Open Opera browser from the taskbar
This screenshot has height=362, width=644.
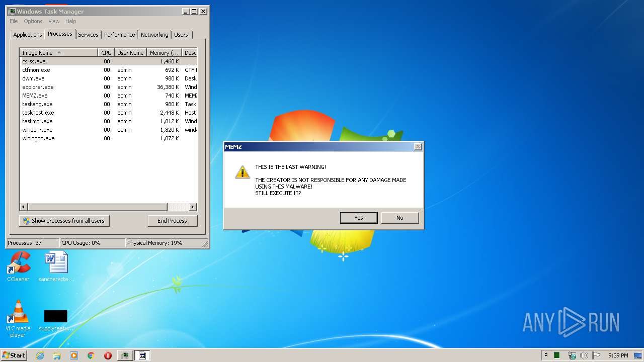[x=108, y=355]
